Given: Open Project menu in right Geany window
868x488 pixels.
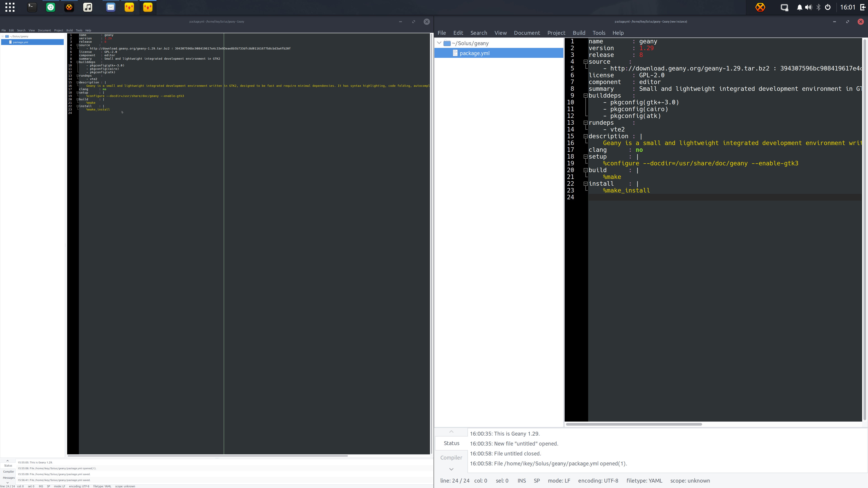Looking at the screenshot, I should tap(556, 33).
